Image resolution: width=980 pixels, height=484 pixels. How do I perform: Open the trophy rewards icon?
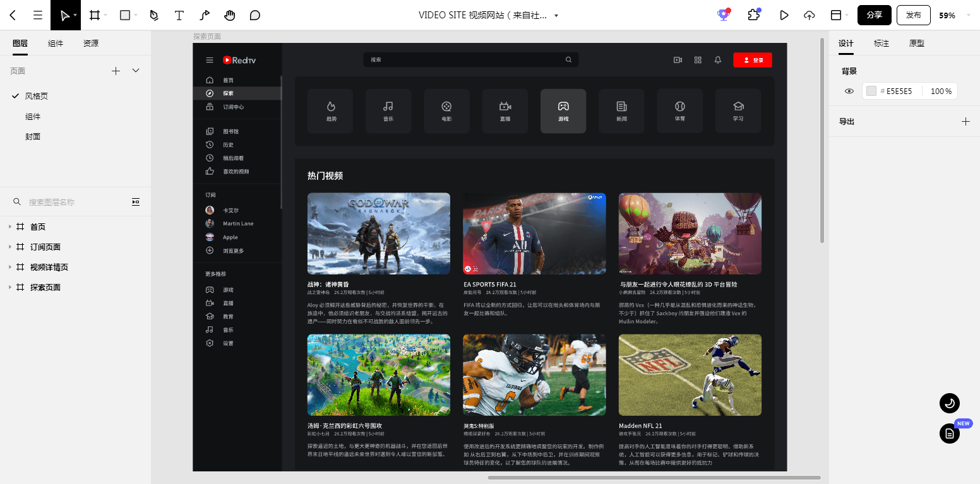click(x=724, y=15)
